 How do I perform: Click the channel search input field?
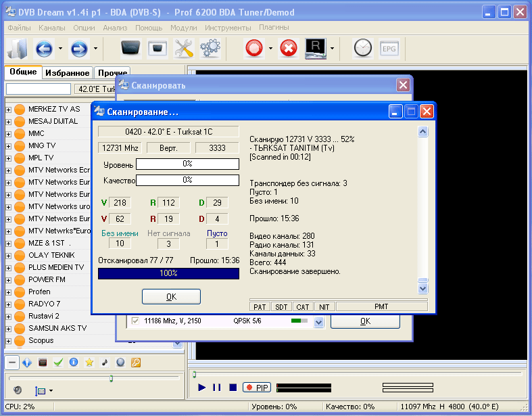[x=39, y=89]
